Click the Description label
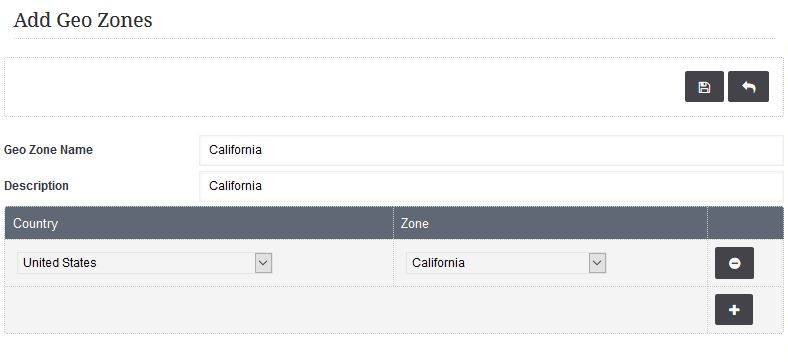Image resolution: width=788 pixels, height=362 pixels. [36, 186]
